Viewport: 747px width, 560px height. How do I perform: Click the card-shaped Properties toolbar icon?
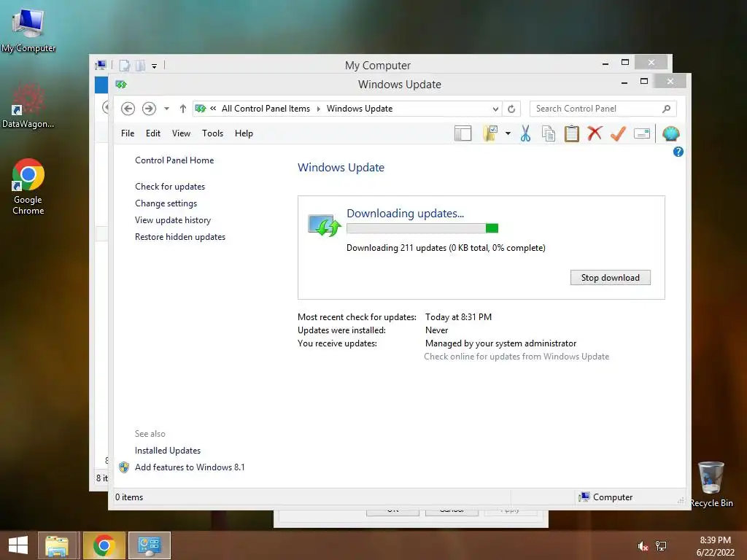point(642,134)
